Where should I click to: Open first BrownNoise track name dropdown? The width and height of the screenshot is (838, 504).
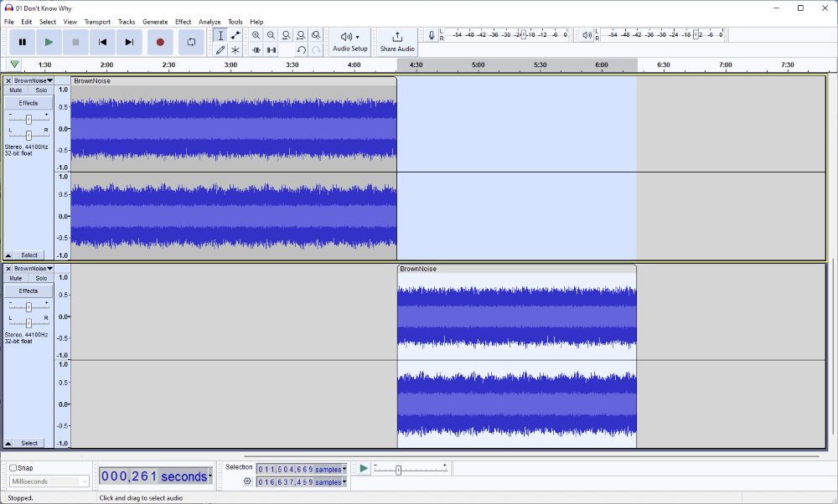coord(34,80)
